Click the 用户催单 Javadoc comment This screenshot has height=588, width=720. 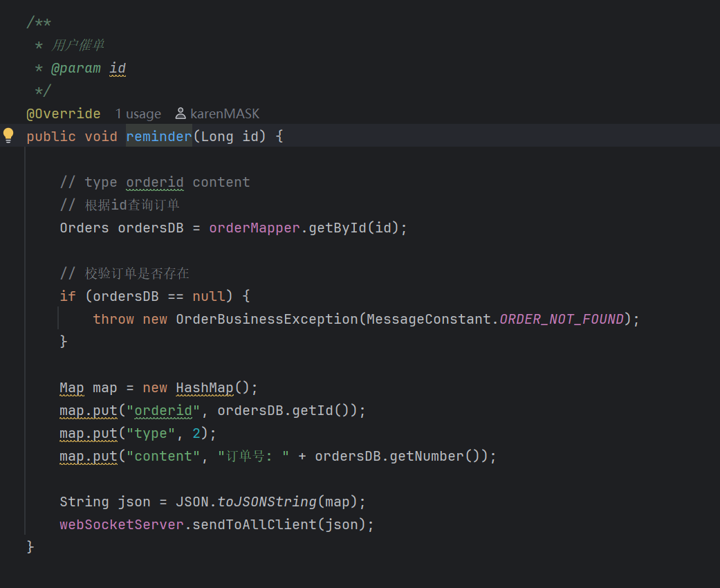(77, 45)
